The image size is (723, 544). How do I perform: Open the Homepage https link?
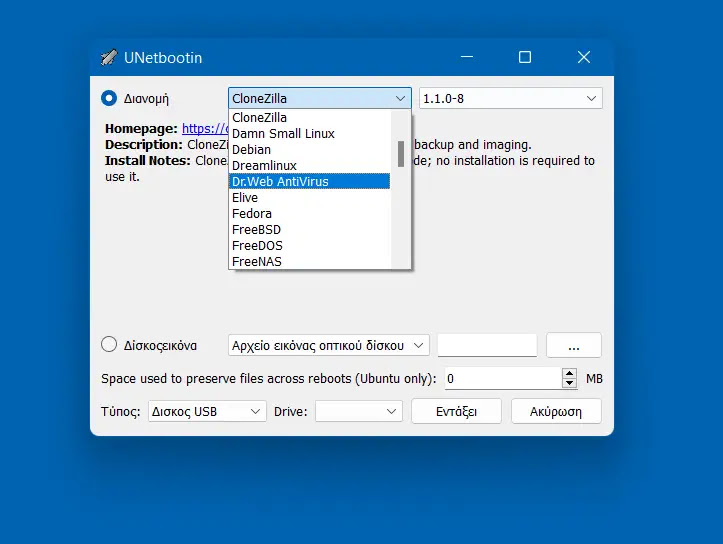point(205,129)
